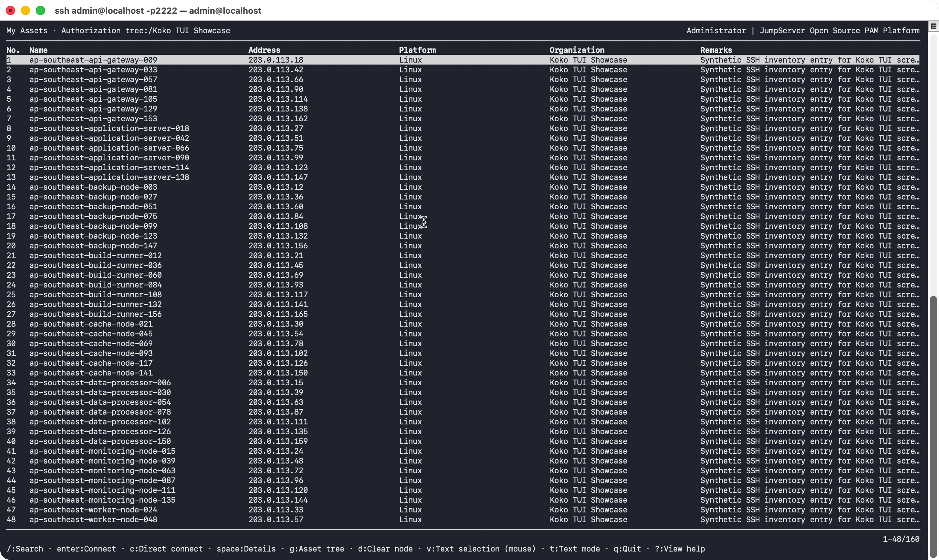Click the enter:Connect shortcut hint
Viewport: 939px width, 560px height.
tap(86, 549)
